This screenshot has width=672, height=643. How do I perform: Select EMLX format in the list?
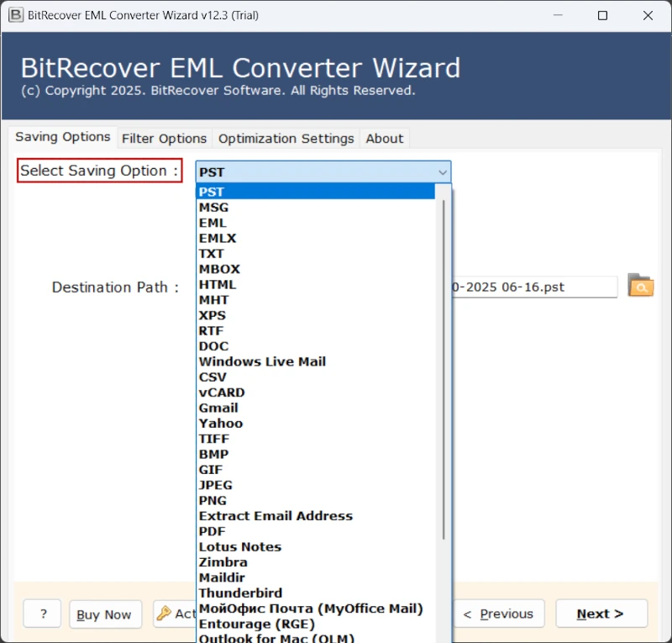coord(316,238)
